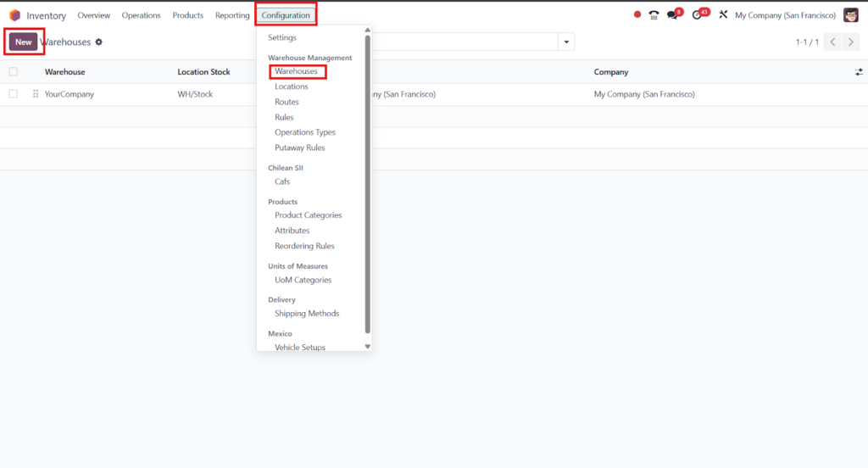Image resolution: width=868 pixels, height=468 pixels.
Task: Select Product Categories menu entry
Action: point(309,215)
